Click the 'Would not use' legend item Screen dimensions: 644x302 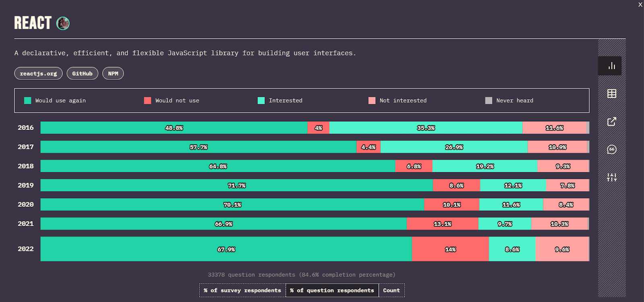[x=172, y=101]
